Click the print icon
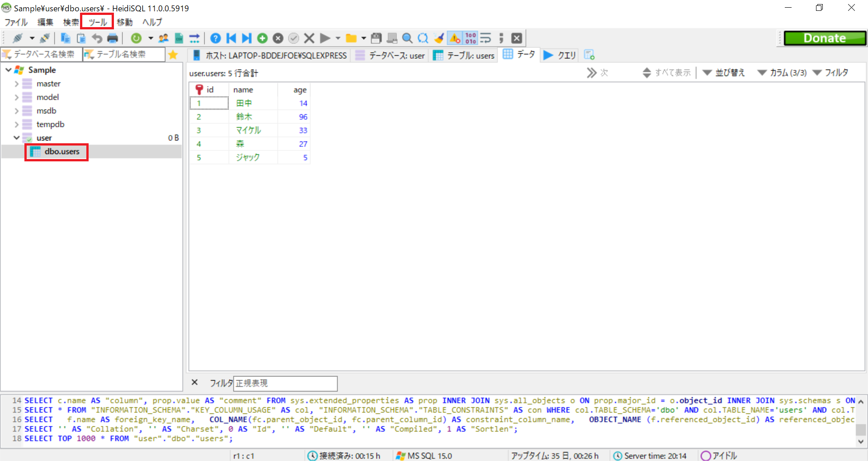The height and width of the screenshot is (461, 868). (x=113, y=38)
